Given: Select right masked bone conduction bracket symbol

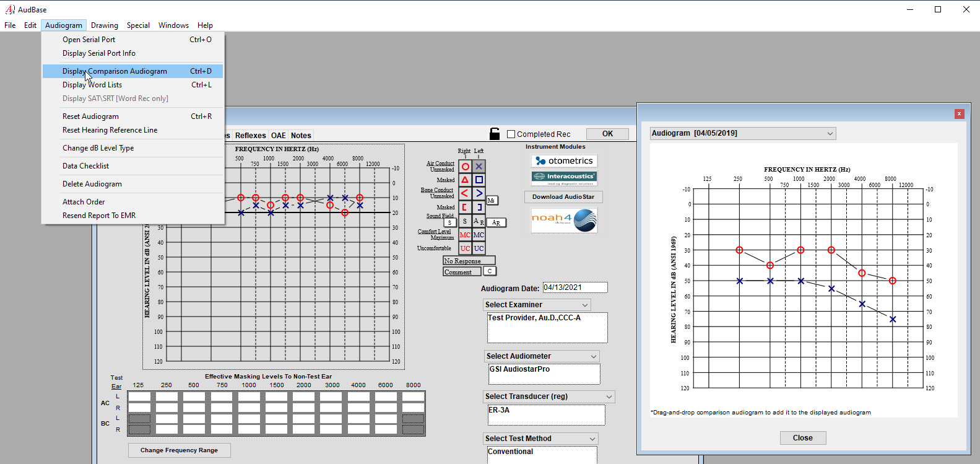Looking at the screenshot, I should coord(465,207).
